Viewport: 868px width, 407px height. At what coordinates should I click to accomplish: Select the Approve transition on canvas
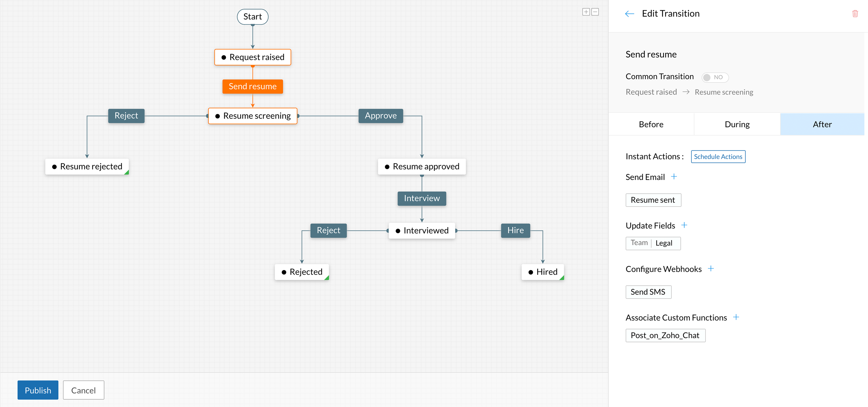[x=380, y=116]
